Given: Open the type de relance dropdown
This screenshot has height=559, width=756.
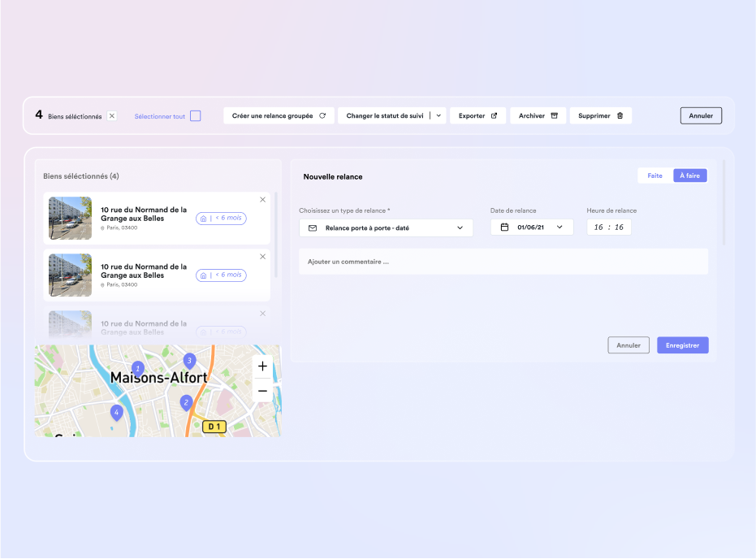Looking at the screenshot, I should pos(386,228).
